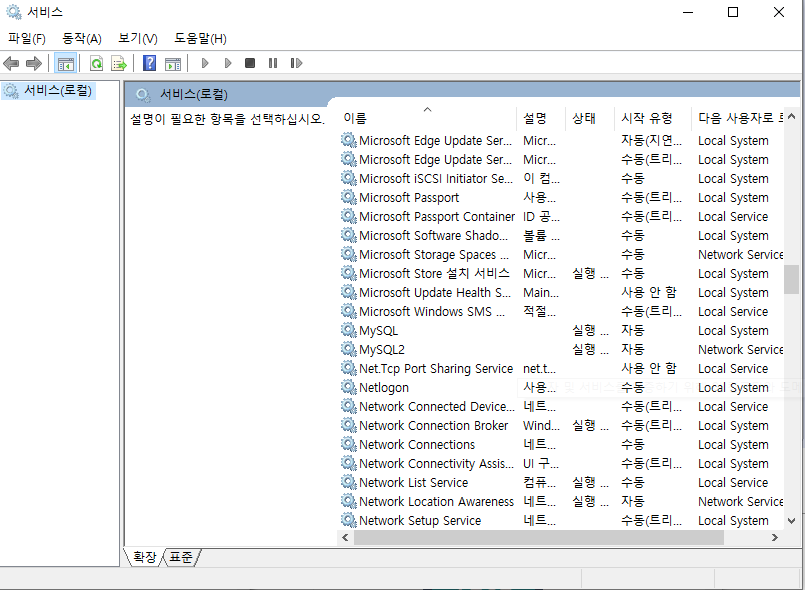Select Network Setup Service row

pyautogui.click(x=561, y=521)
